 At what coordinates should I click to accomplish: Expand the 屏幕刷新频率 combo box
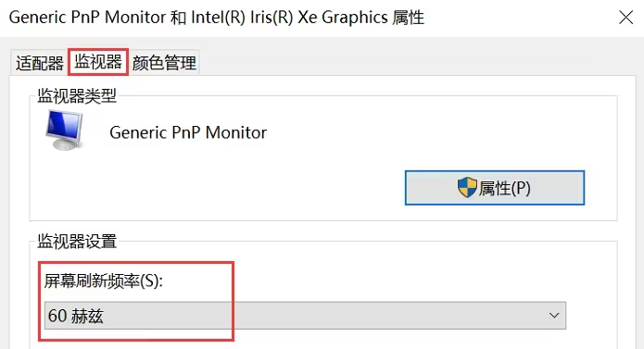[305, 316]
